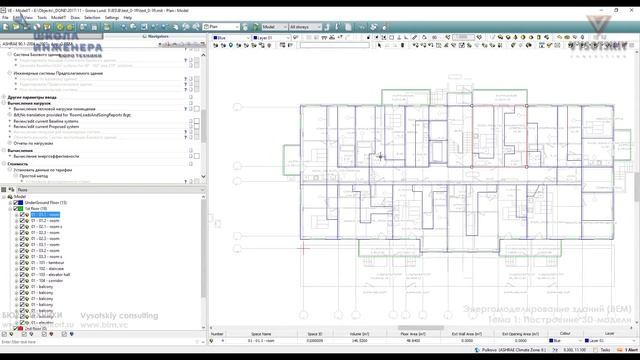Click the globe icon next to Pulkovo
This screenshot has width=640, height=360.
[477, 350]
